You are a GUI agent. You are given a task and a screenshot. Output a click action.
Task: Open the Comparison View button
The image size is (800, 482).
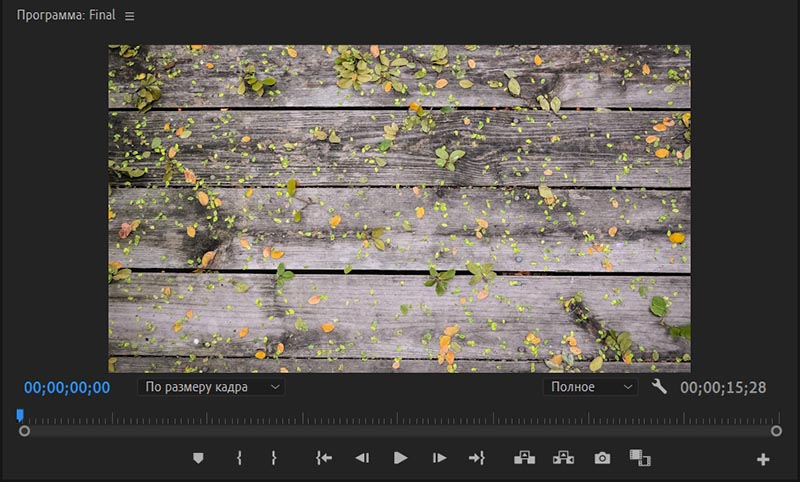tap(640, 458)
